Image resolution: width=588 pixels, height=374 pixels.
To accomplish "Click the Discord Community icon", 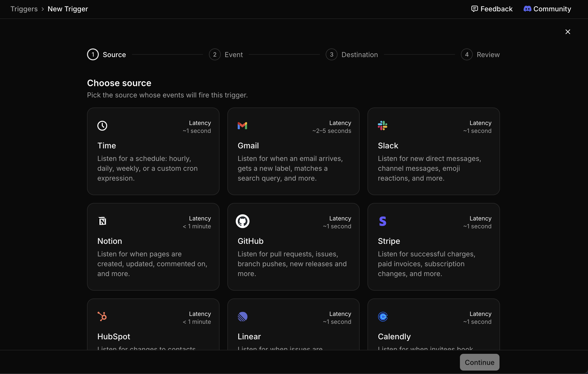I will click(527, 9).
